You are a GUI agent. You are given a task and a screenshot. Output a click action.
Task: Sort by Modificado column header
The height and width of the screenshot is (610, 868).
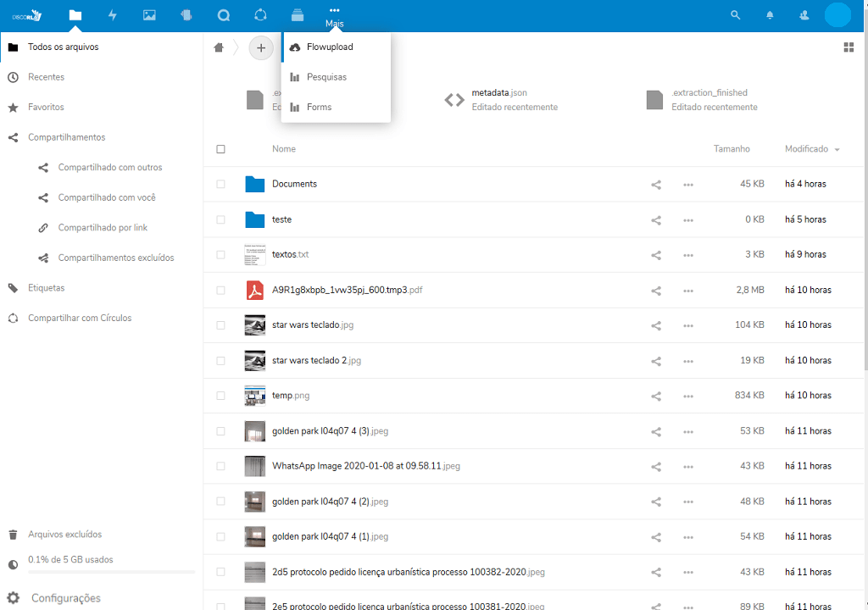(806, 149)
